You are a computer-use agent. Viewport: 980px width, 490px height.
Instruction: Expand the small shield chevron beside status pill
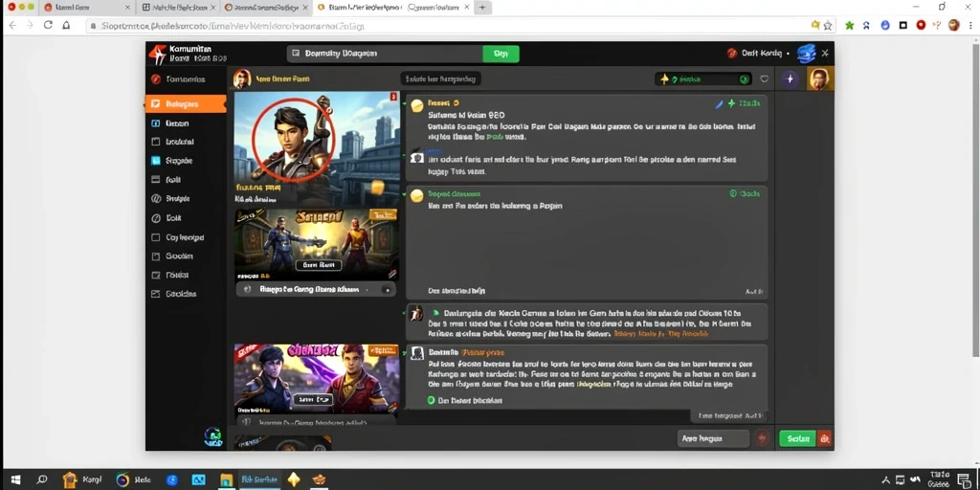tap(764, 79)
